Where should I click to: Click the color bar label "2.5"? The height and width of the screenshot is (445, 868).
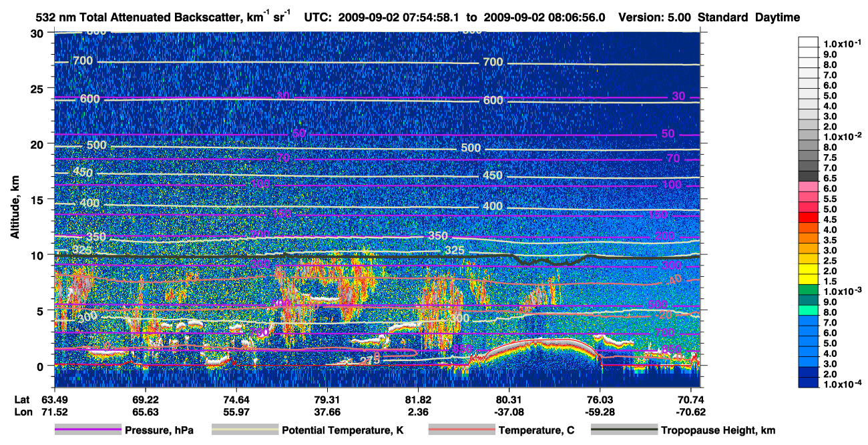pyautogui.click(x=831, y=261)
